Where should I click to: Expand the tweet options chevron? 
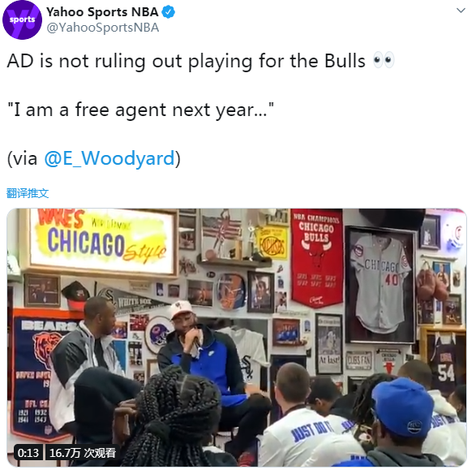[x=461, y=11]
